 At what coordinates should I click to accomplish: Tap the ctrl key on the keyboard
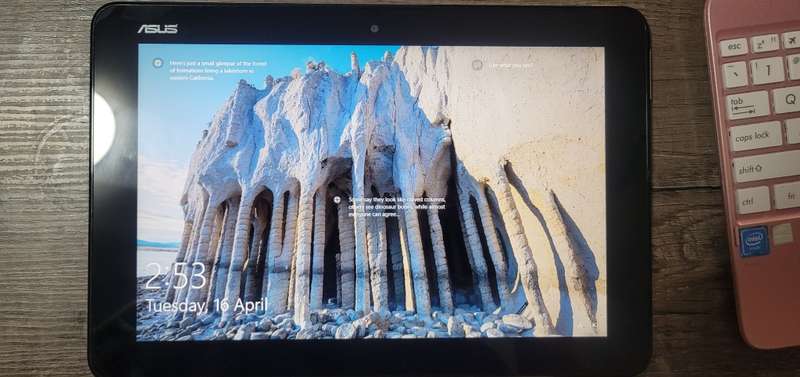click(753, 200)
